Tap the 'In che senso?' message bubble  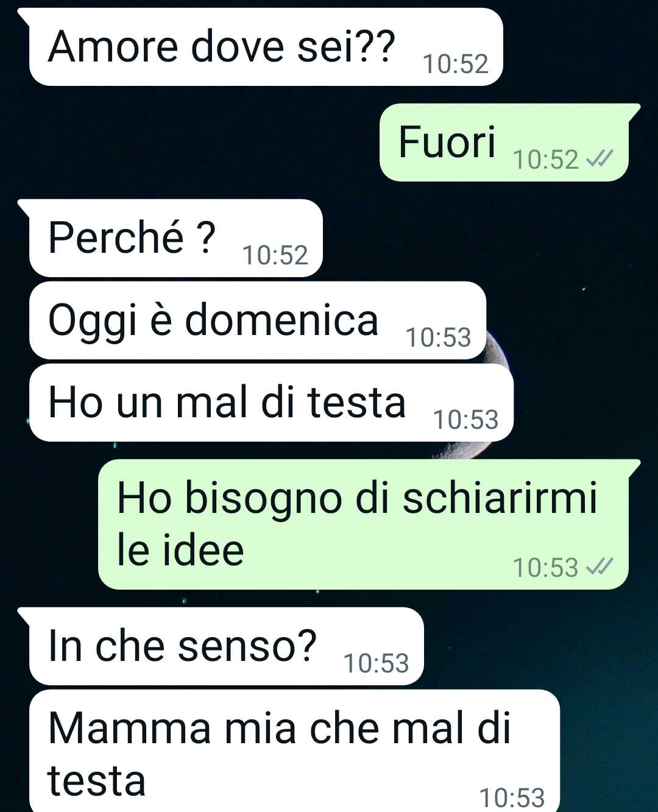pyautogui.click(x=226, y=646)
